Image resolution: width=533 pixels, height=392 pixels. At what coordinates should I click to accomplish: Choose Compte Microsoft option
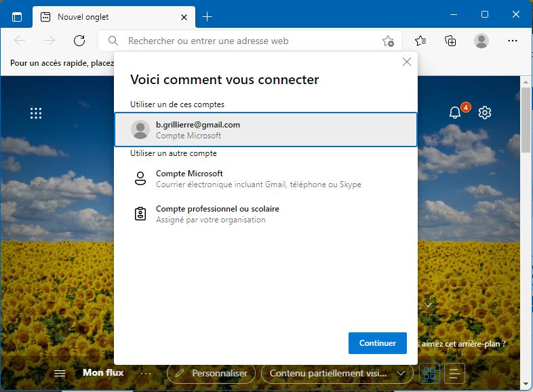(265, 179)
